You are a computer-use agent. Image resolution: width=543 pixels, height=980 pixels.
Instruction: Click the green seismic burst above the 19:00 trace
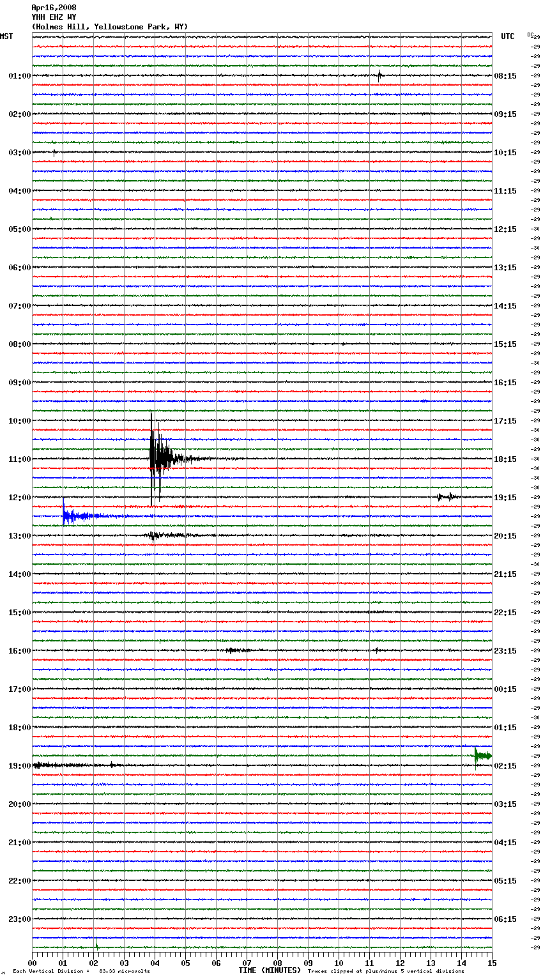click(482, 756)
